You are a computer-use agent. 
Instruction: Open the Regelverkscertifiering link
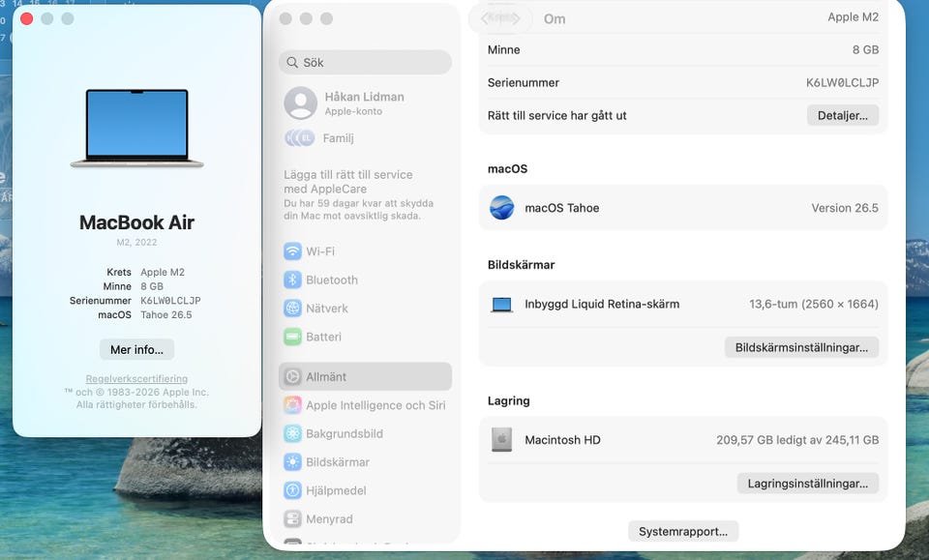[x=136, y=379]
